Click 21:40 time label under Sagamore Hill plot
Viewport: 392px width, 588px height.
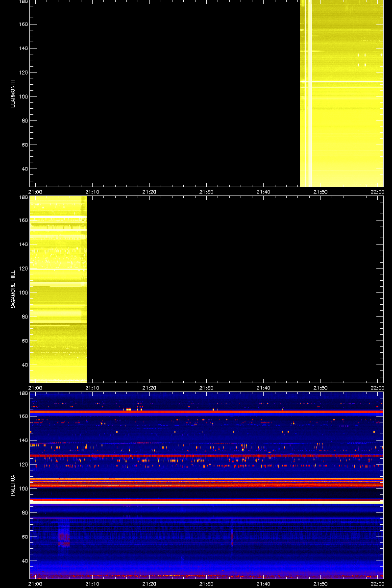(263, 388)
